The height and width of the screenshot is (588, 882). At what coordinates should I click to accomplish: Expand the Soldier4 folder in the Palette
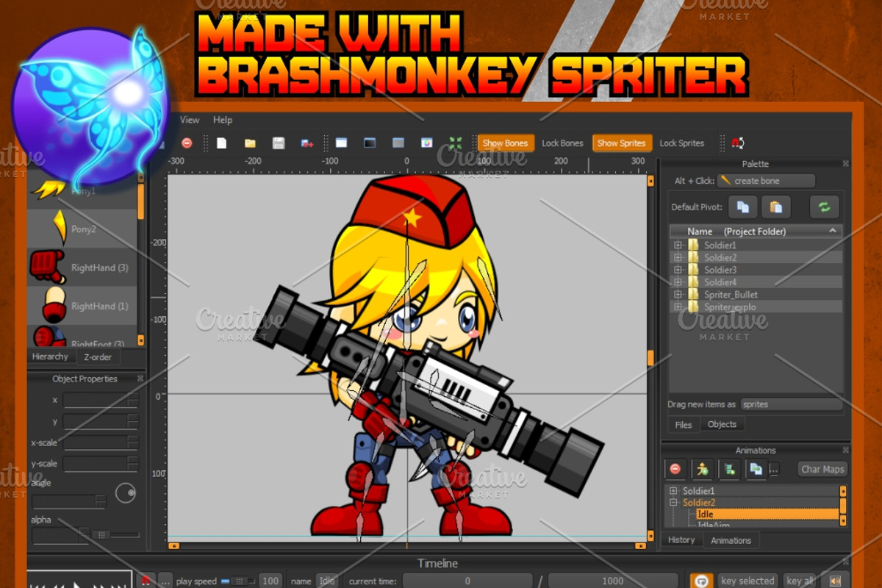[x=678, y=282]
